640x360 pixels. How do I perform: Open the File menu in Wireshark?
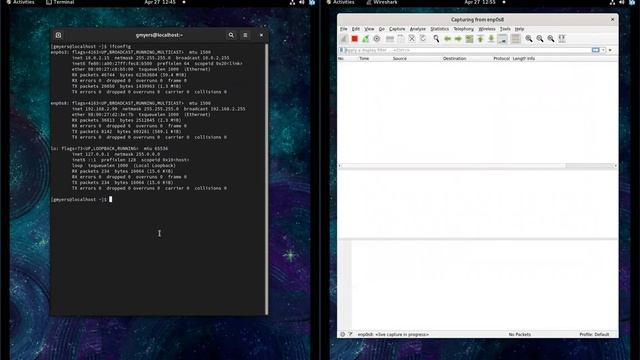click(x=344, y=29)
